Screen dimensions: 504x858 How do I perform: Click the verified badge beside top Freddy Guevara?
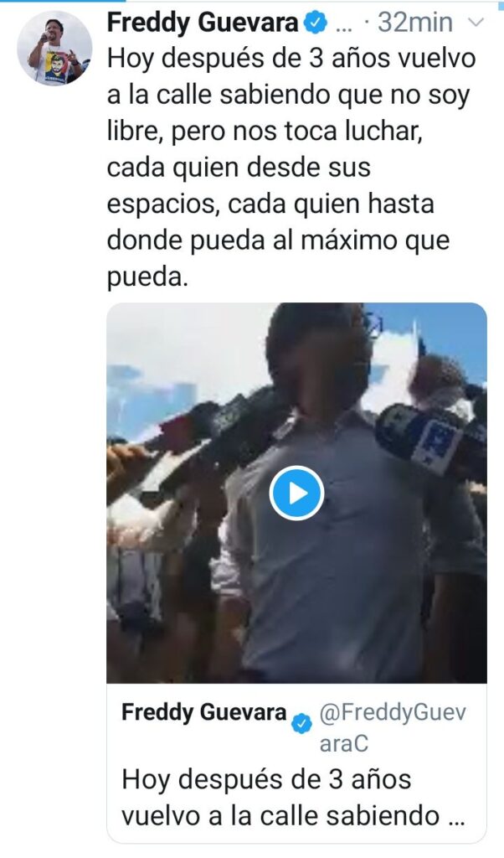[316, 23]
